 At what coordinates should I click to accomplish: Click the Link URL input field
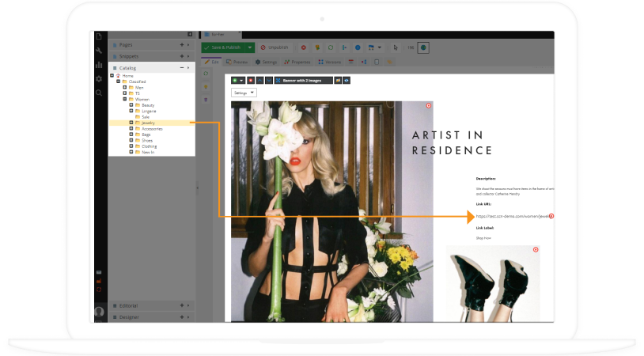click(510, 216)
